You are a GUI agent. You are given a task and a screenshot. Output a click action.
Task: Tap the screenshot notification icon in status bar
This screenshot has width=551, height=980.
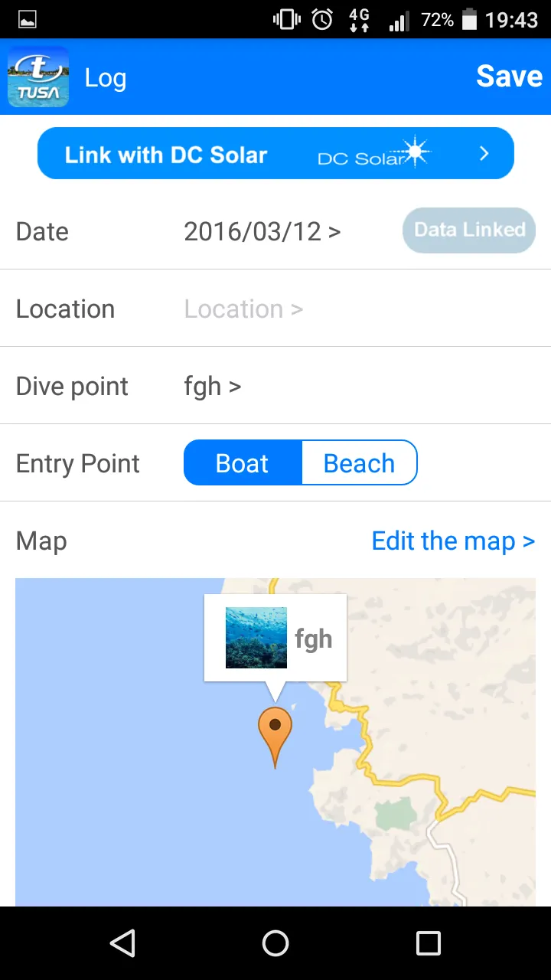click(x=28, y=20)
